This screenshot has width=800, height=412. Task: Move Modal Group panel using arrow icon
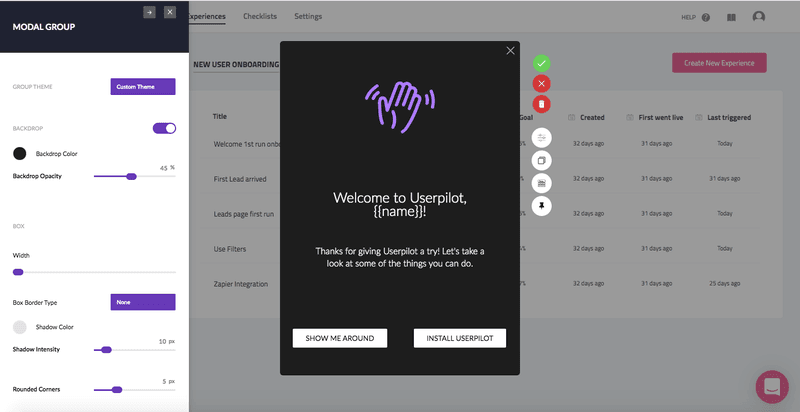(x=149, y=12)
